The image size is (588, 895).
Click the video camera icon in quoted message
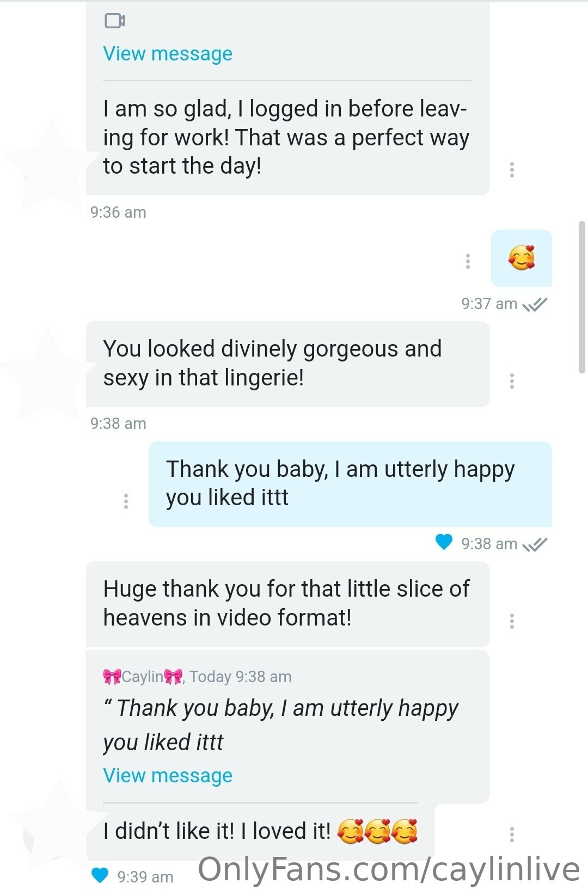[114, 21]
